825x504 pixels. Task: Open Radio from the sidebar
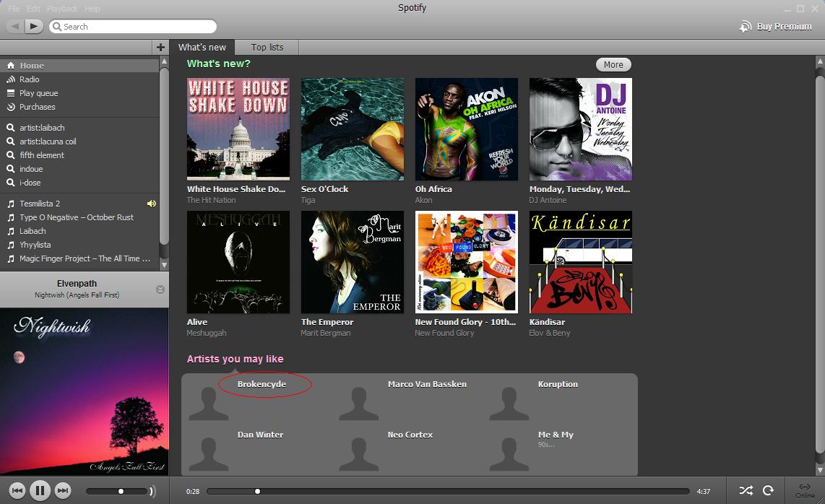click(x=30, y=79)
